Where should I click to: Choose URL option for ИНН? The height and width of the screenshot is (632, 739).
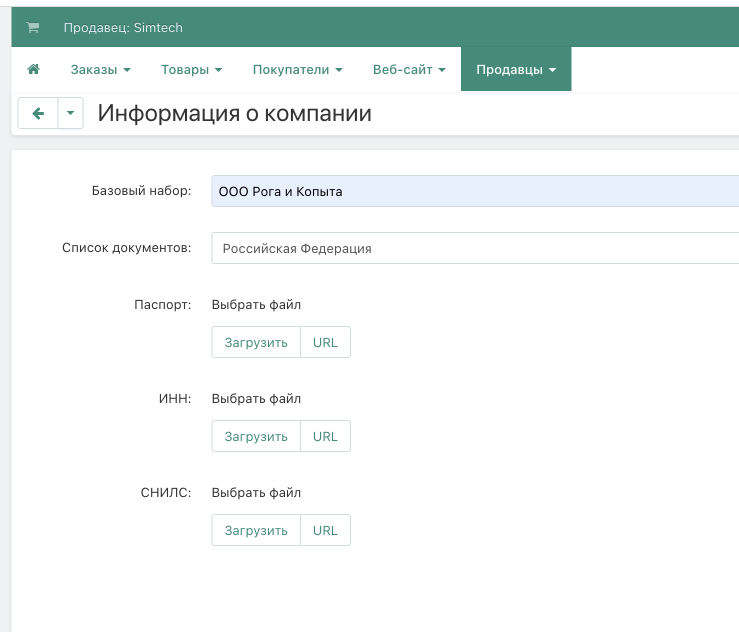(x=325, y=436)
